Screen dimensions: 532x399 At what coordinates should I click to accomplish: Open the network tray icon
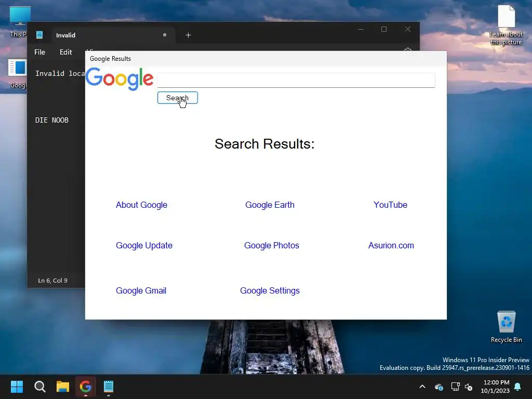point(455,387)
